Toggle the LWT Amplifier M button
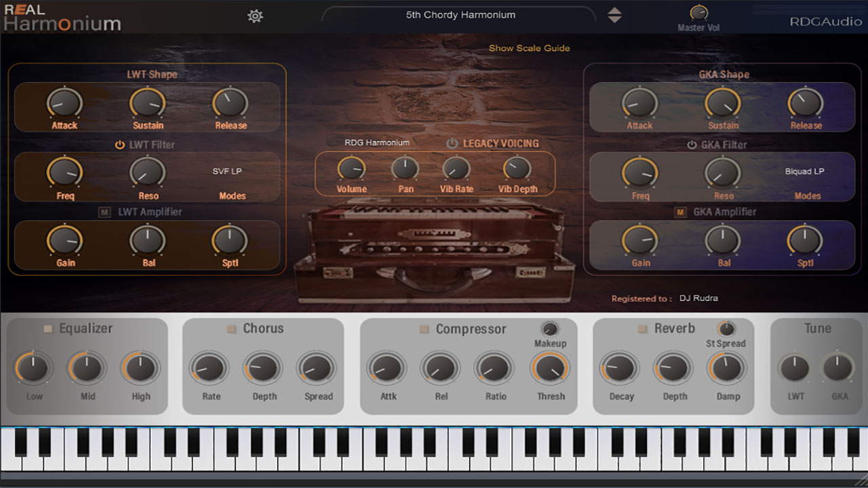The width and height of the screenshot is (868, 488). pyautogui.click(x=104, y=212)
